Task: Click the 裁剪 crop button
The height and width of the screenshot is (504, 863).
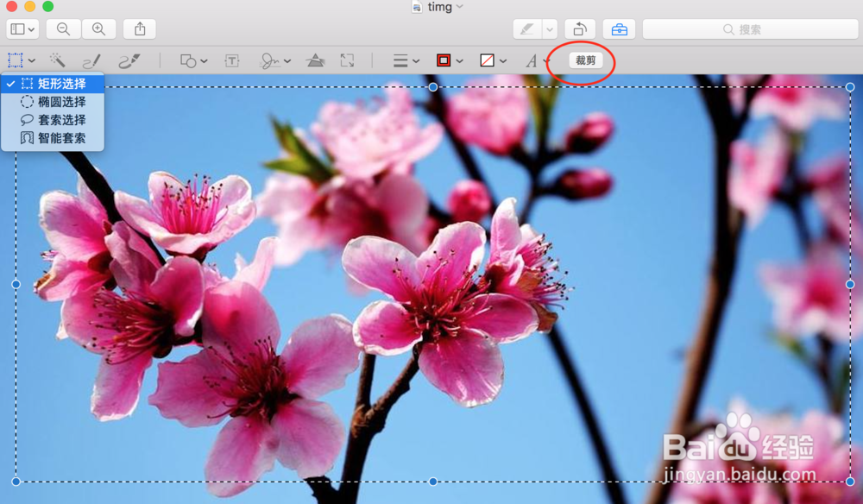Action: point(586,60)
